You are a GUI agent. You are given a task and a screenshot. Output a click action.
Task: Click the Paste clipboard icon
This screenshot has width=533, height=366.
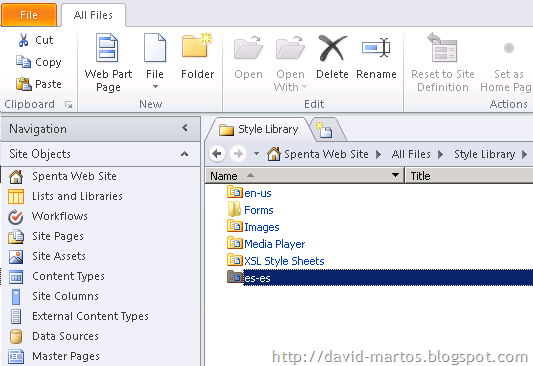(23, 84)
